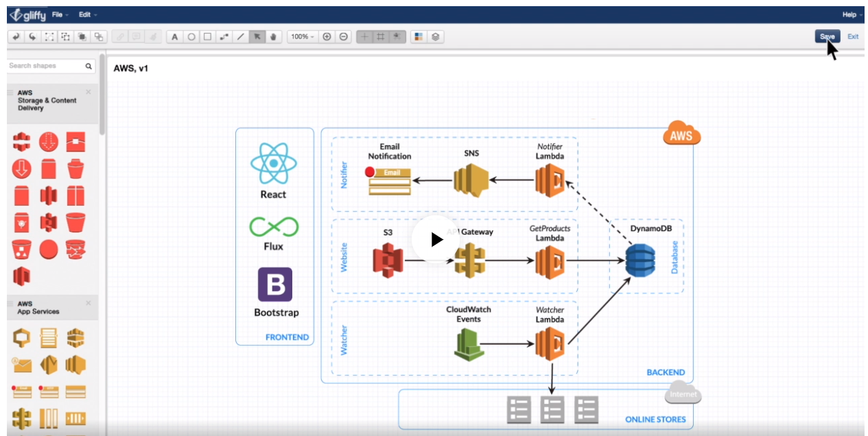This screenshot has height=436, width=868.
Task: Click the Zoom out minus button
Action: click(343, 37)
